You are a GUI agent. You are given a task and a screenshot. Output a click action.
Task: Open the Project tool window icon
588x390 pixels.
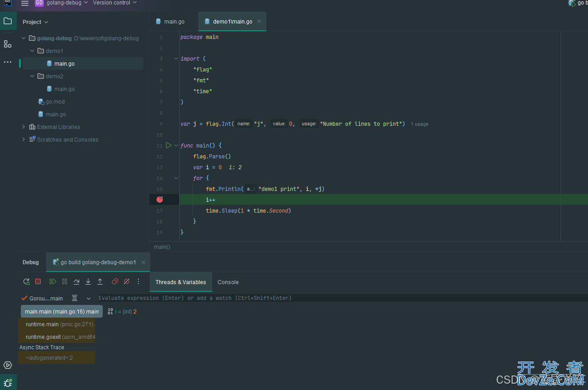pyautogui.click(x=8, y=21)
